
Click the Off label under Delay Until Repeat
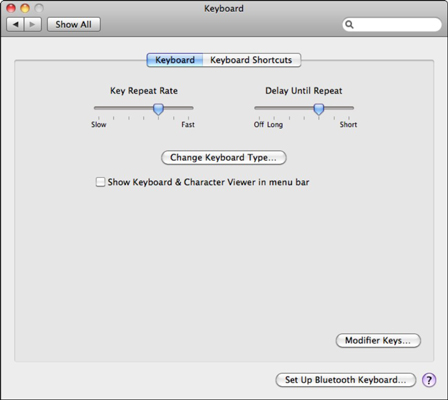tap(259, 125)
